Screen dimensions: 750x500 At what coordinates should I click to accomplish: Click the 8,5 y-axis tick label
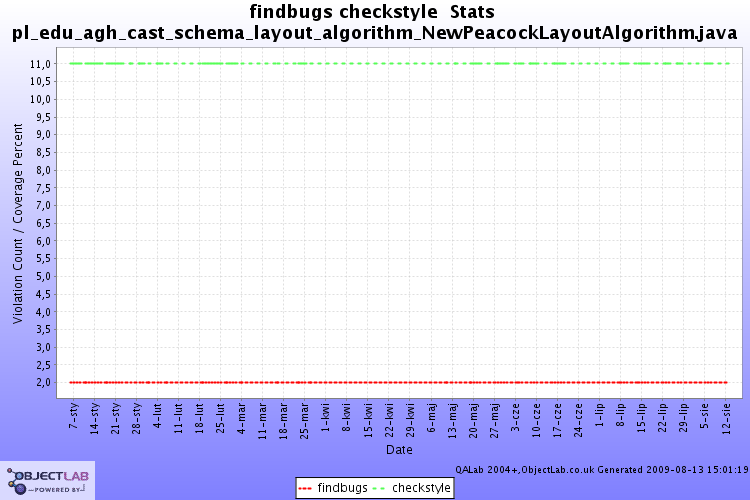(43, 153)
